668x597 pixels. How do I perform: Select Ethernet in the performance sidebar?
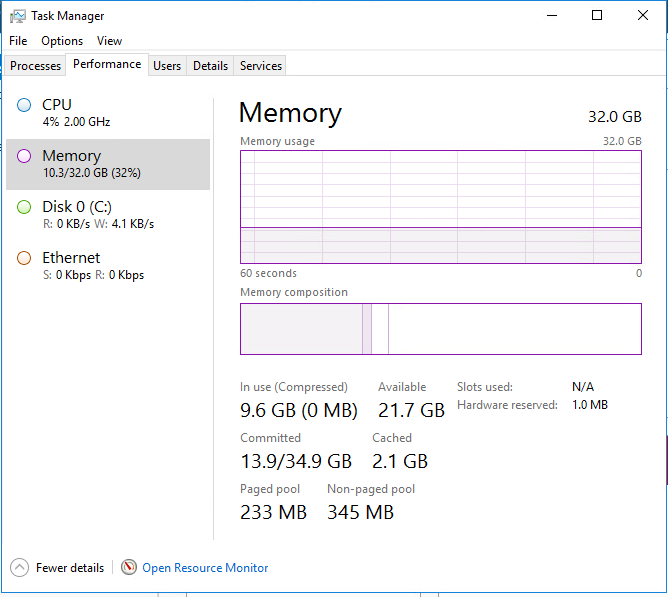71,258
